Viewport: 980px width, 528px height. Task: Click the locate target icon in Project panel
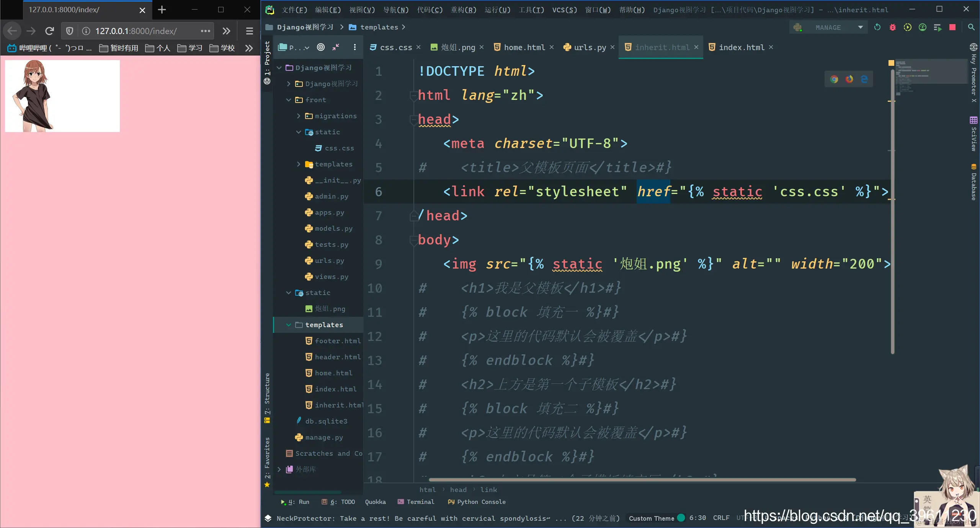tap(321, 47)
